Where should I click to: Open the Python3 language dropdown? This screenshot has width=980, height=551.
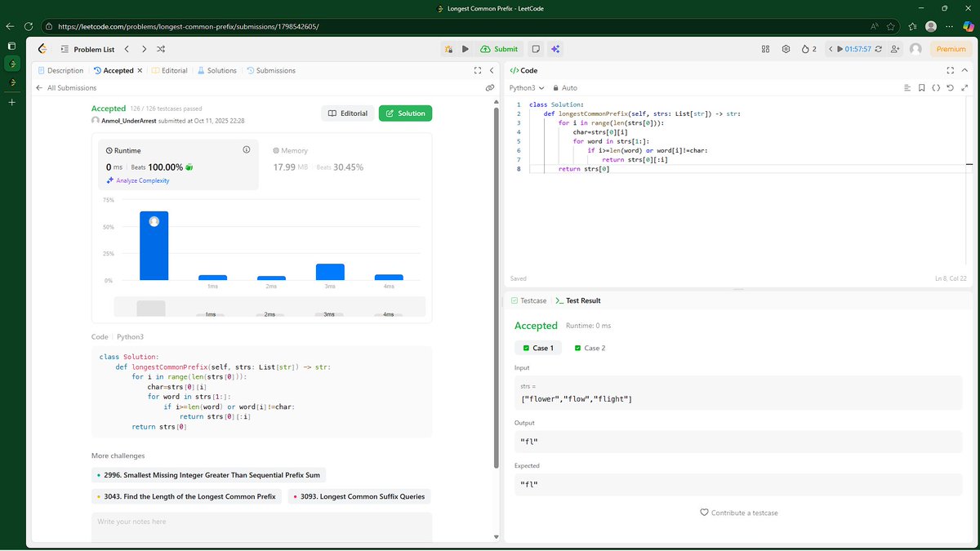coord(527,87)
